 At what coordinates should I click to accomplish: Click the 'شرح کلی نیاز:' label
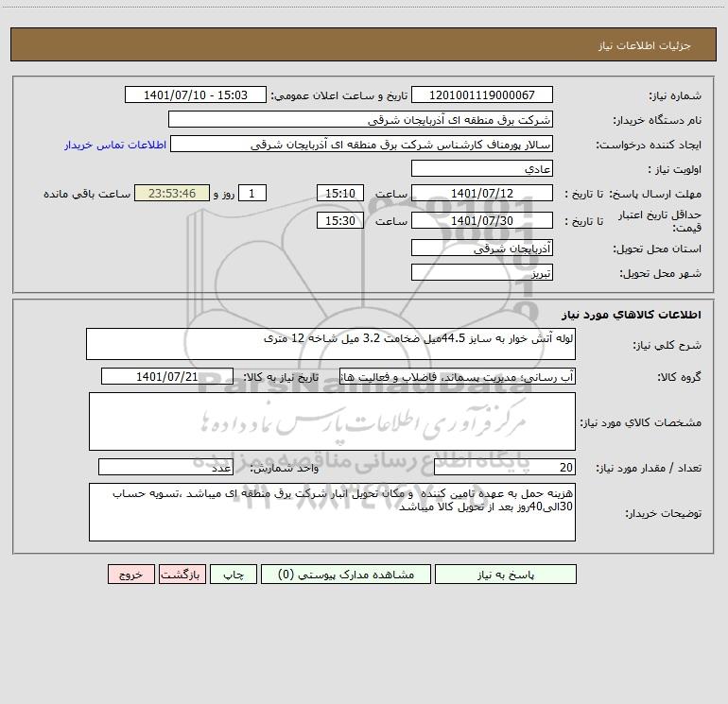pyautogui.click(x=667, y=345)
